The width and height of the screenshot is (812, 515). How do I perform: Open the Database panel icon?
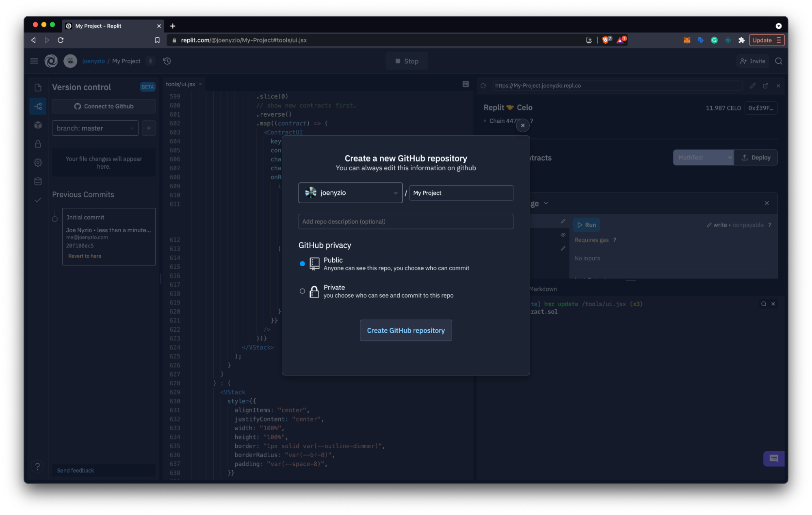[38, 181]
